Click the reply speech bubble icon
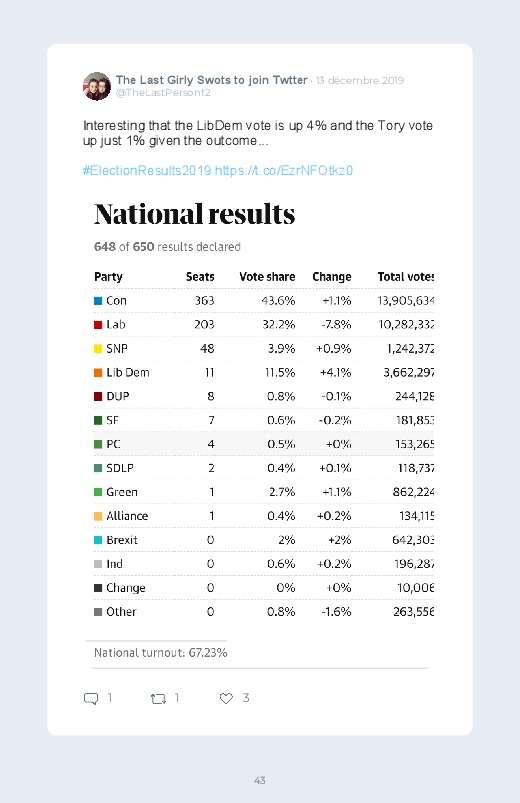 coord(91,699)
